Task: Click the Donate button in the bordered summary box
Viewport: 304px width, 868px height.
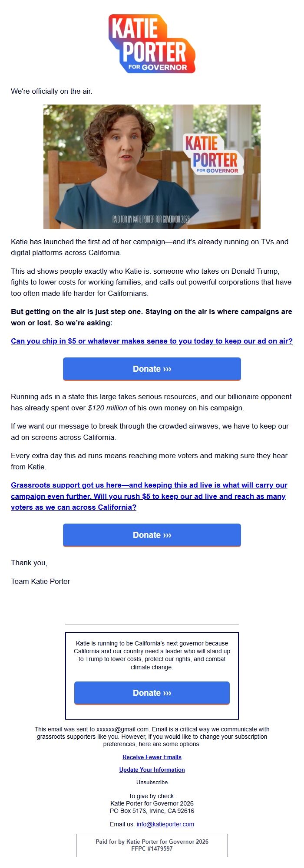Action: (x=152, y=693)
